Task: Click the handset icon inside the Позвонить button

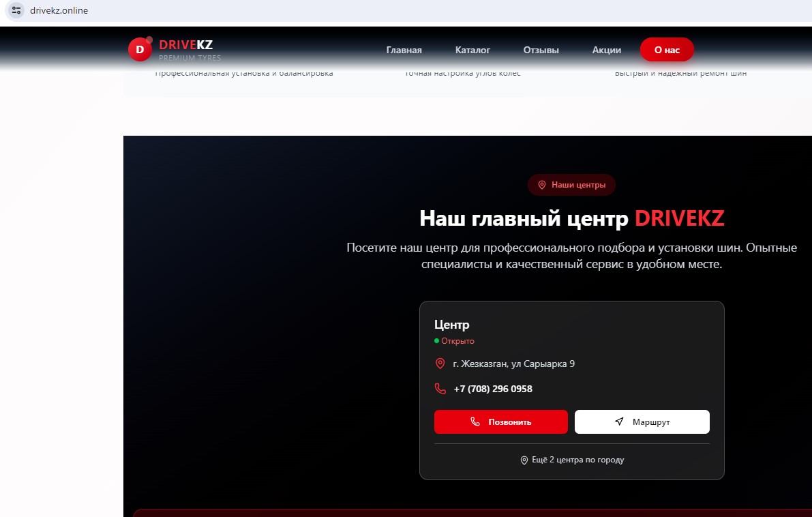Action: 475,422
